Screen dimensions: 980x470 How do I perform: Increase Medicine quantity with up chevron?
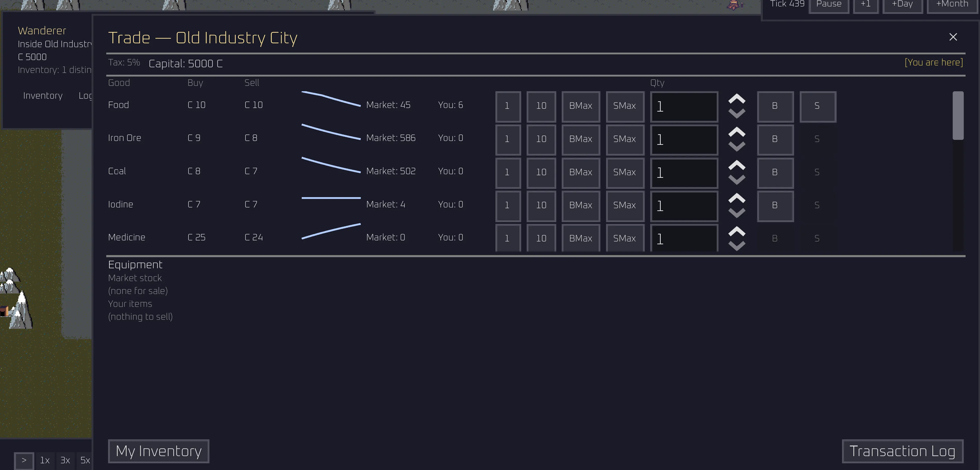pyautogui.click(x=737, y=231)
